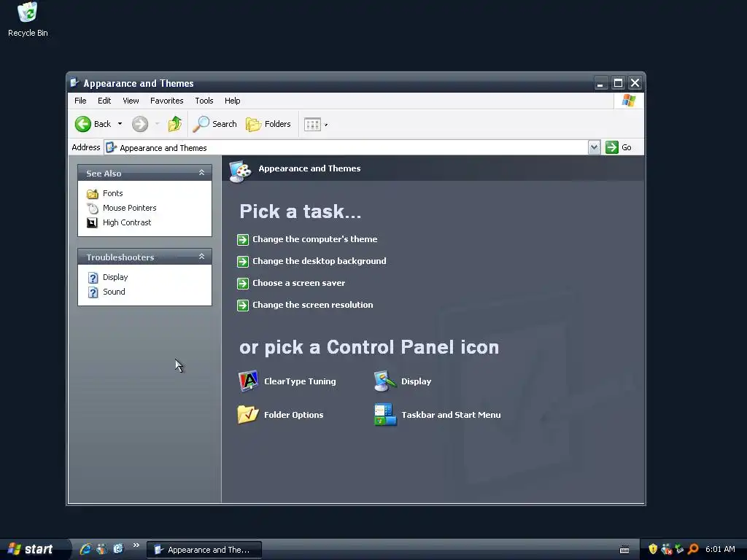Click the green Go button

pos(619,147)
